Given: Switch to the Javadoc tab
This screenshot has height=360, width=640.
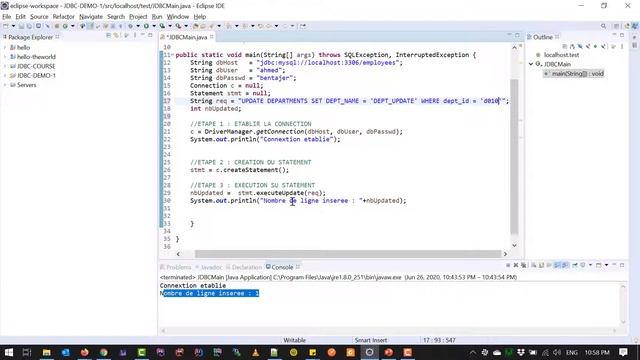Looking at the screenshot, I should point(209,267).
